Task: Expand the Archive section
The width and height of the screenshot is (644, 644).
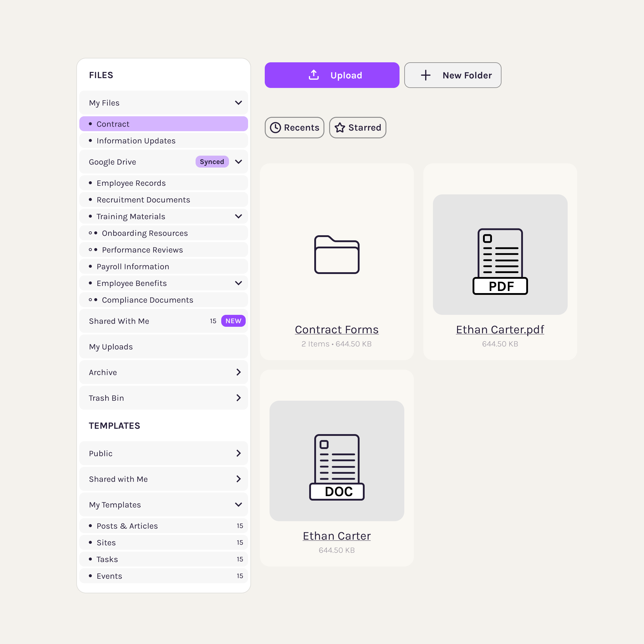Action: (x=238, y=372)
